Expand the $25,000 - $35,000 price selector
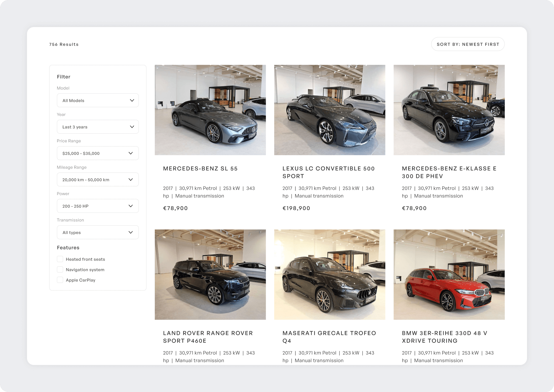This screenshot has width=554, height=392. [x=93, y=153]
